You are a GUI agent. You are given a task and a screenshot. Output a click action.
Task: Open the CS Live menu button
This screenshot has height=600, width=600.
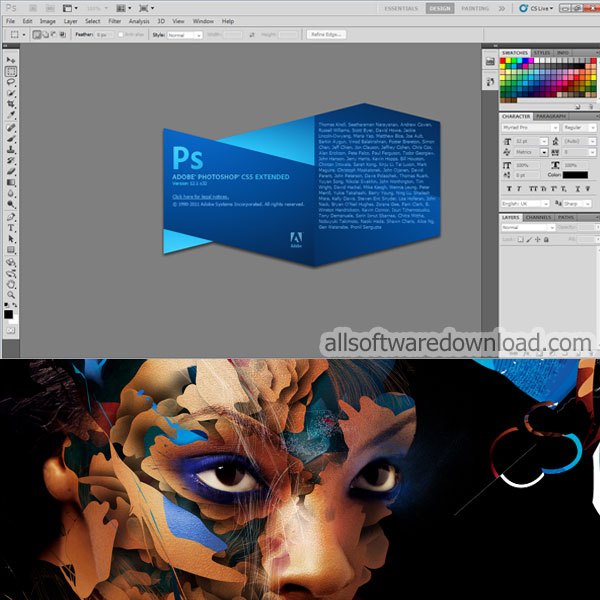pos(536,8)
